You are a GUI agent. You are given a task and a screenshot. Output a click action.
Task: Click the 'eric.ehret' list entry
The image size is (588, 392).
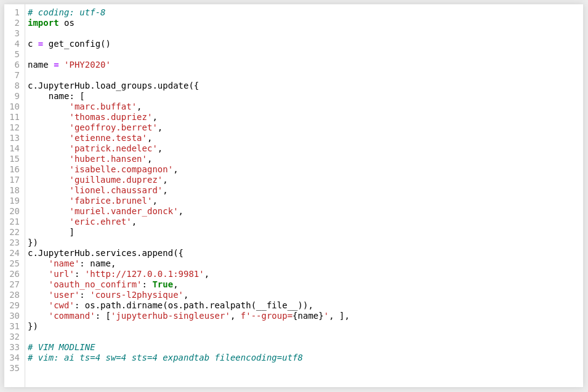pos(100,222)
